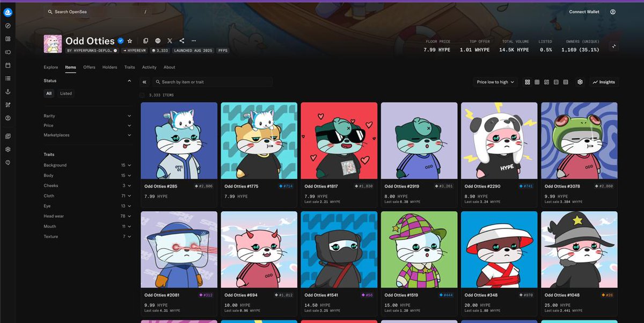
Task: Open the calendar drops icon in the sidebar
Action: click(8, 66)
